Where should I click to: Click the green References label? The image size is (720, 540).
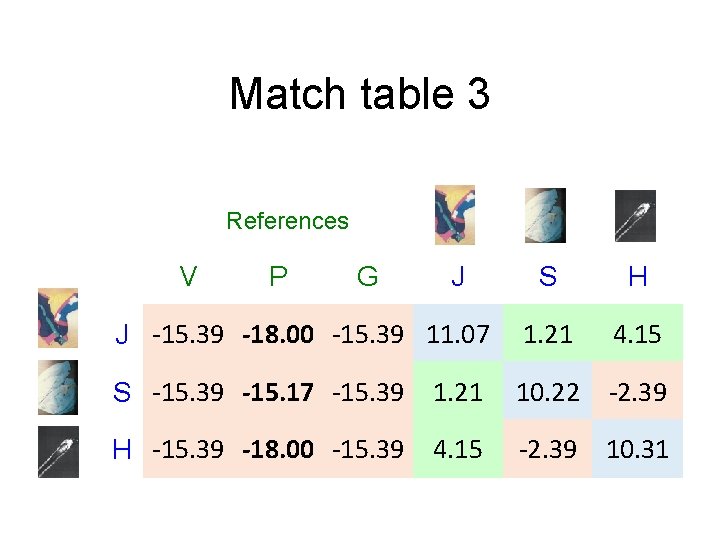[x=287, y=221]
